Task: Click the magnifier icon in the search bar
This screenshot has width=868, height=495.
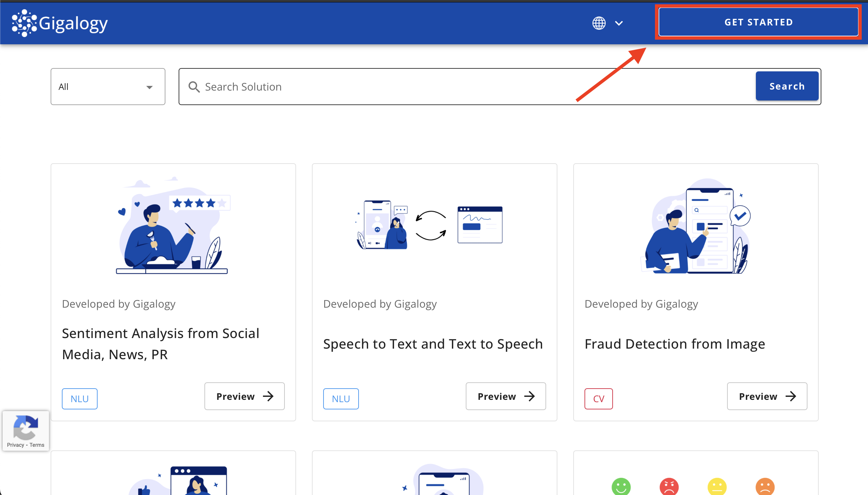Action: tap(194, 87)
